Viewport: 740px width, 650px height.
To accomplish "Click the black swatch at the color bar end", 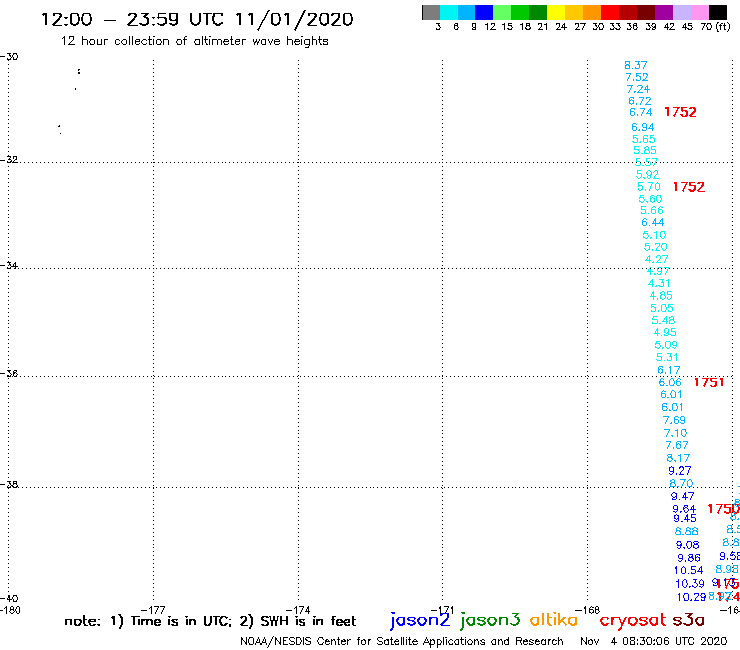I will tap(718, 12).
